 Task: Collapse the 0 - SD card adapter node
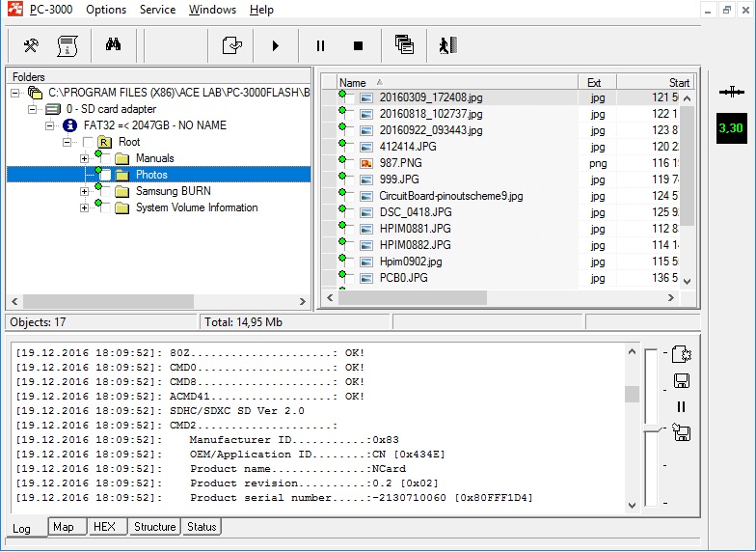(34, 109)
